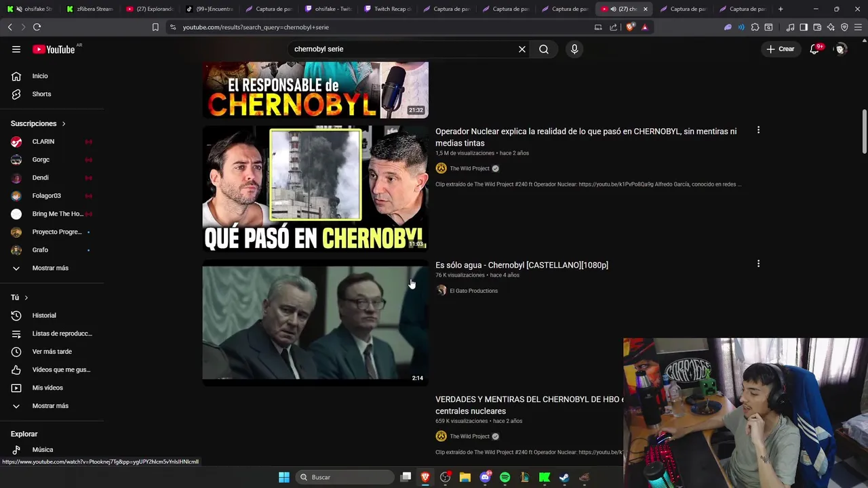Start voice search with microphone icon
This screenshot has width=868, height=488.
(574, 49)
